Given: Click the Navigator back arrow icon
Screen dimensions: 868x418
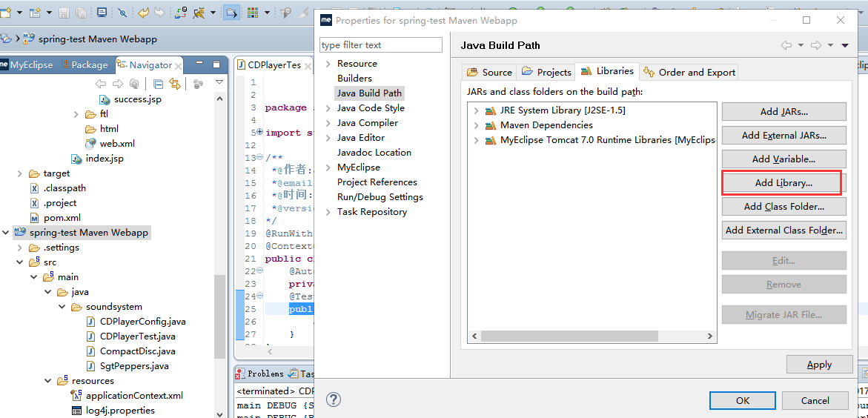Looking at the screenshot, I should (x=101, y=84).
